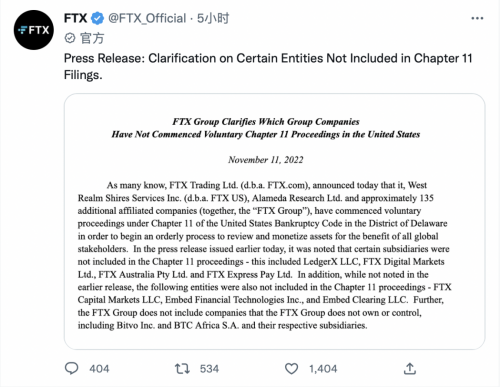This screenshot has height=387, width=500.
Task: Like the tweet with heart icon
Action: pos(291,368)
